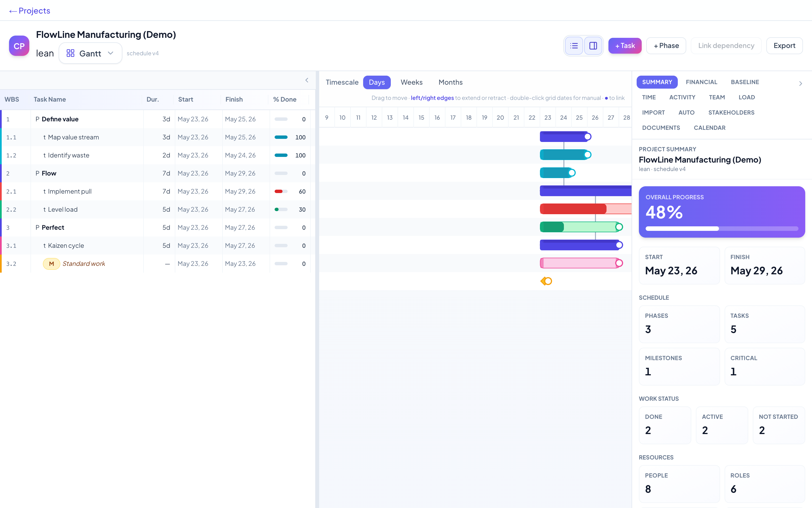This screenshot has width=812, height=508.
Task: Click the 7d duration for Implement pull
Action: click(166, 192)
